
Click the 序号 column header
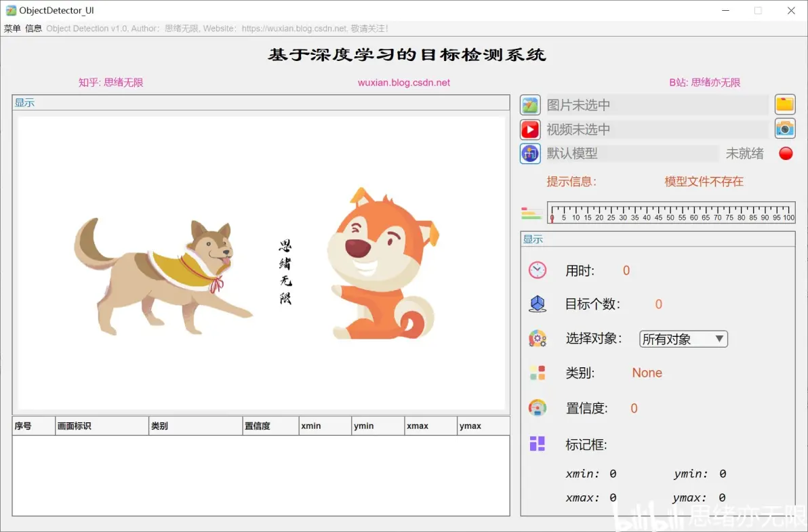click(x=33, y=426)
